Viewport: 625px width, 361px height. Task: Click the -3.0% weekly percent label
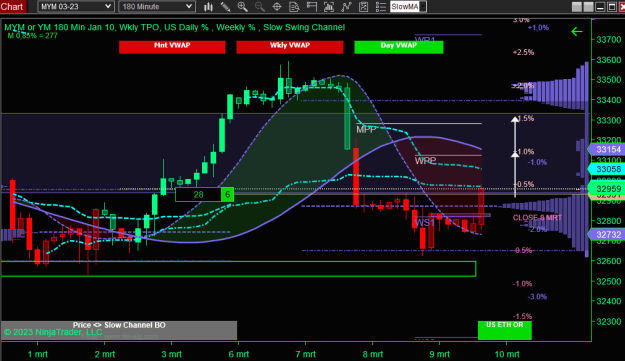pos(537,296)
